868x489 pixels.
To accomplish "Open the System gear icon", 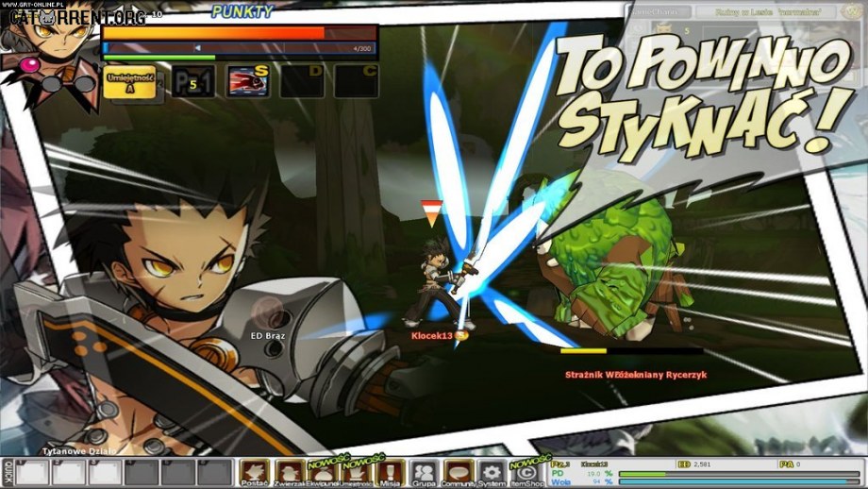I will click(x=492, y=472).
